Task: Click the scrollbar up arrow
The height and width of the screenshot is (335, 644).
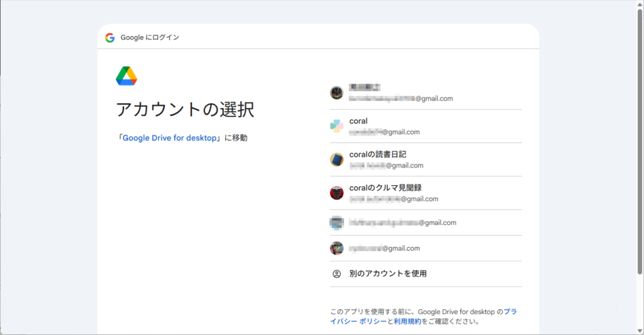Action: click(640, 4)
